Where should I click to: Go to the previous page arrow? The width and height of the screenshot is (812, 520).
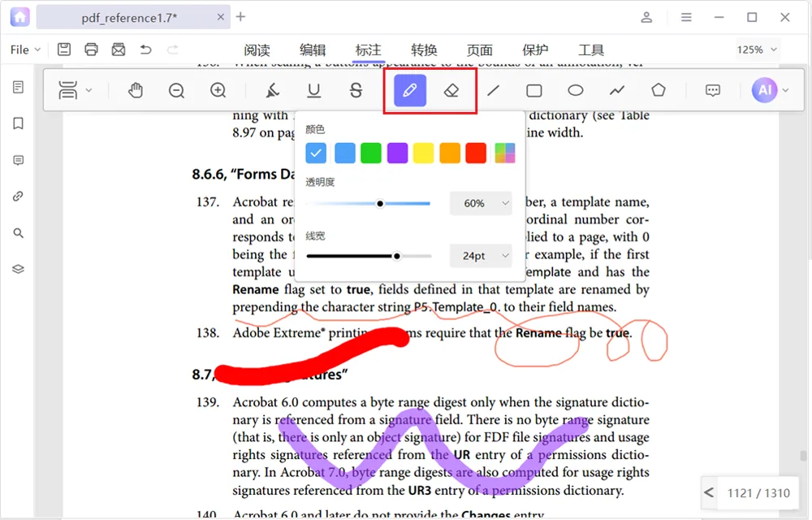(x=709, y=492)
